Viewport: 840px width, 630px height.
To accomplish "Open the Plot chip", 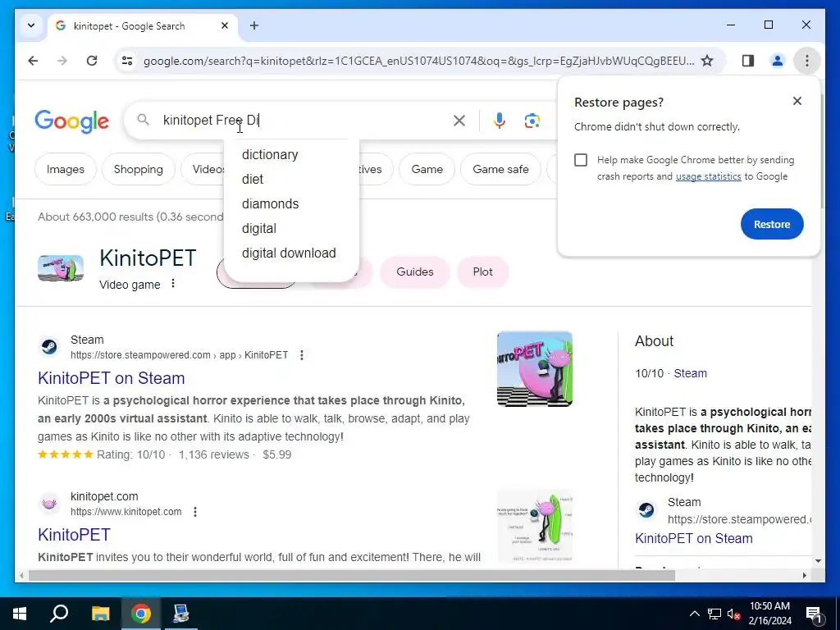I will point(482,272).
